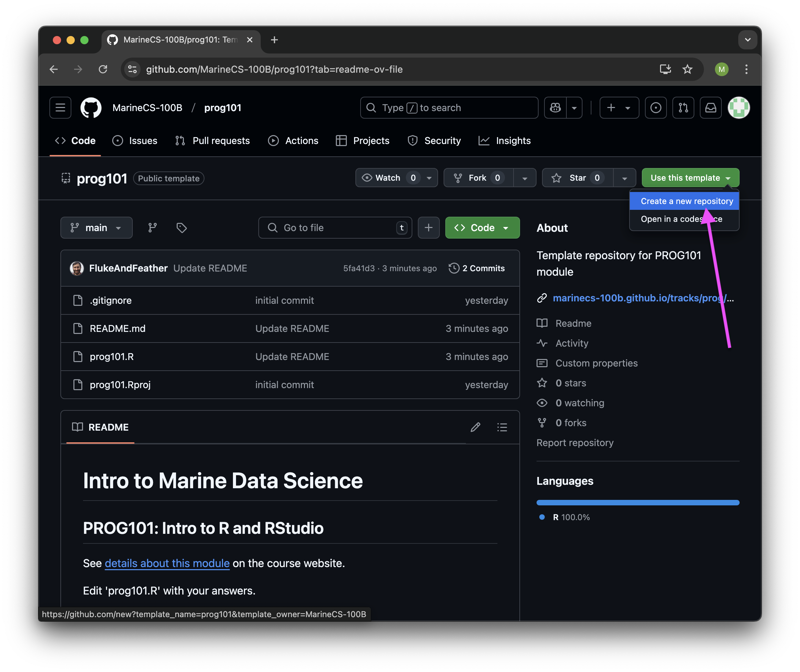Switch to the Pull requests tab
Viewport: 800px width, 672px height.
212,141
